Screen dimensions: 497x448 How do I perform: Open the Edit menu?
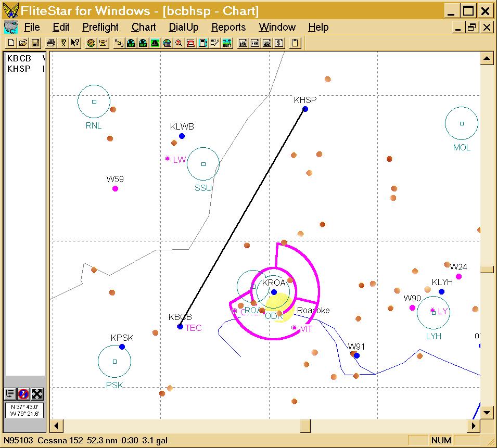(61, 27)
